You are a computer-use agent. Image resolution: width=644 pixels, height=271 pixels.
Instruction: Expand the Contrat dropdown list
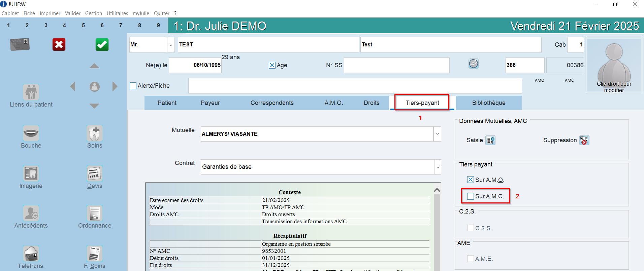(438, 167)
